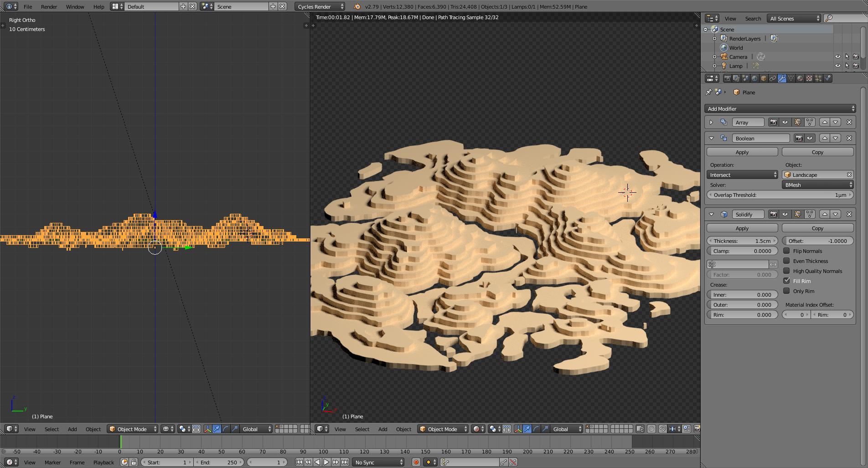Move the Boolean modifier down
The image size is (868, 468).
pyautogui.click(x=836, y=138)
